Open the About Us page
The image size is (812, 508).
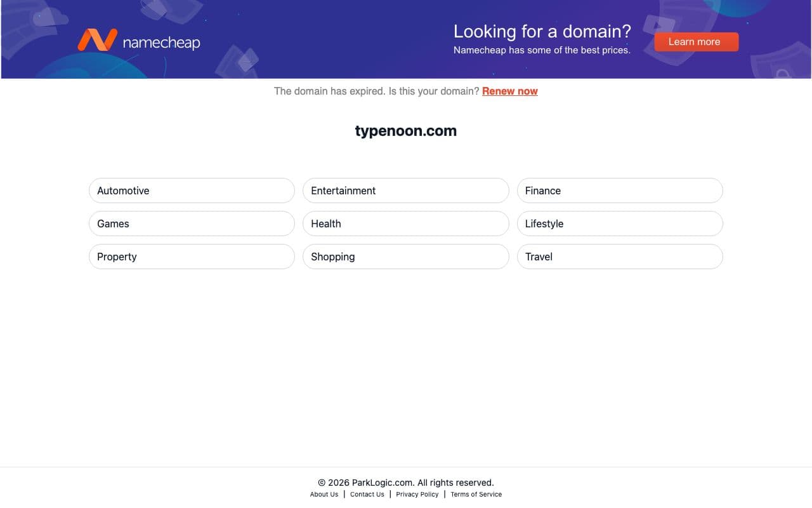tap(324, 494)
